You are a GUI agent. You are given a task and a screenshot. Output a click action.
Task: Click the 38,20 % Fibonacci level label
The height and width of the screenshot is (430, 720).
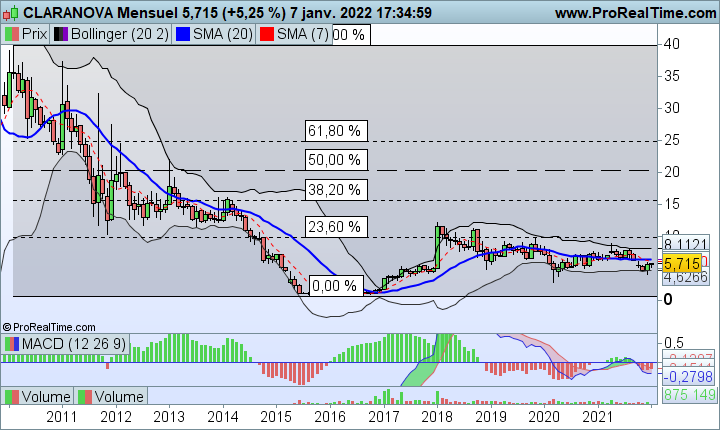coord(336,190)
